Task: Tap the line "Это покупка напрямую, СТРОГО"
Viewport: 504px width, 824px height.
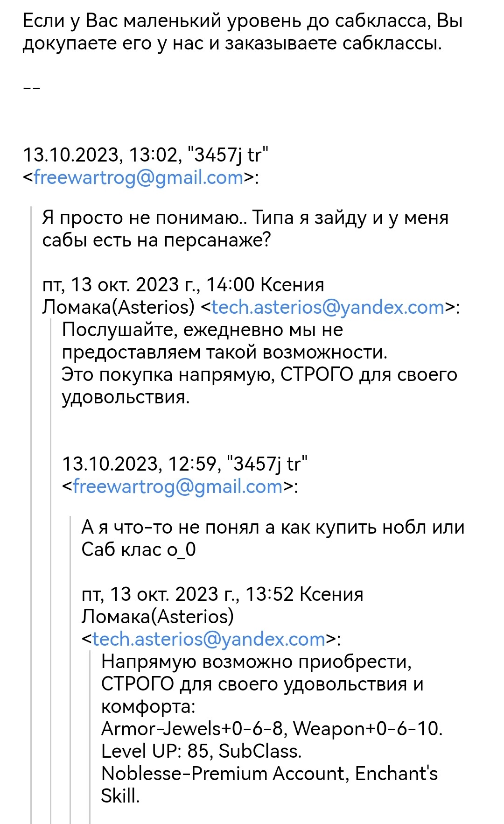Action: click(x=259, y=374)
